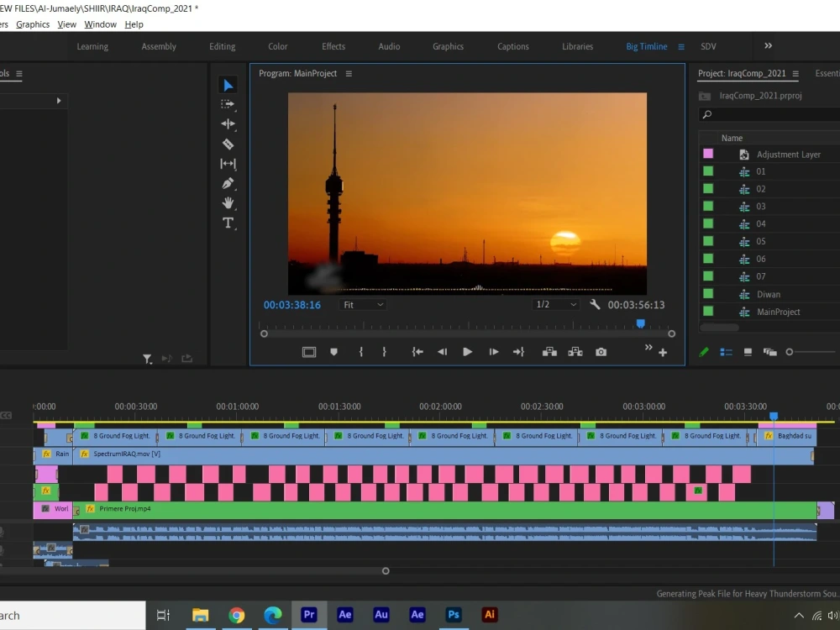The image size is (840, 630).
Task: Click the Mark In button
Action: pyautogui.click(x=361, y=352)
